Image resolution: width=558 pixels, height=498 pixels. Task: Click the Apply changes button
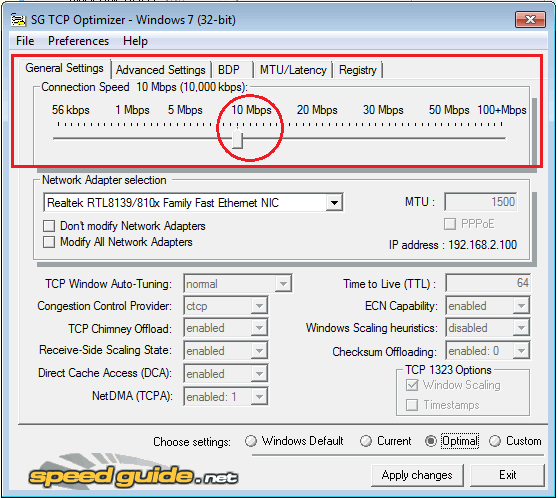click(417, 475)
